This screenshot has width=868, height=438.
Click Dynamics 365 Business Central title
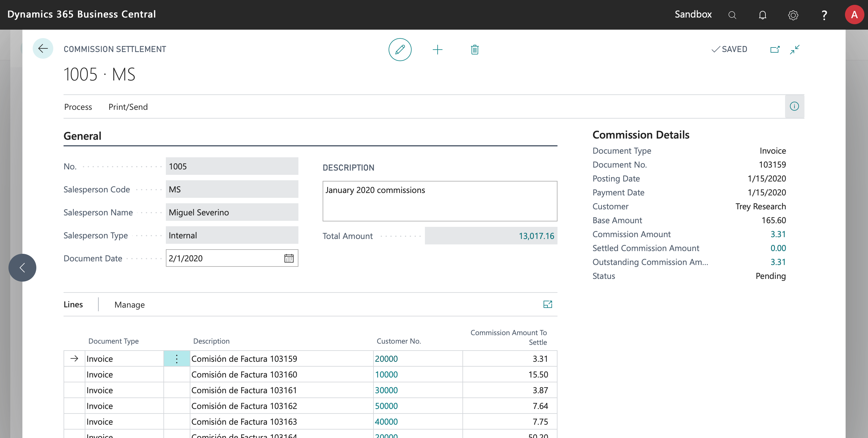point(81,14)
